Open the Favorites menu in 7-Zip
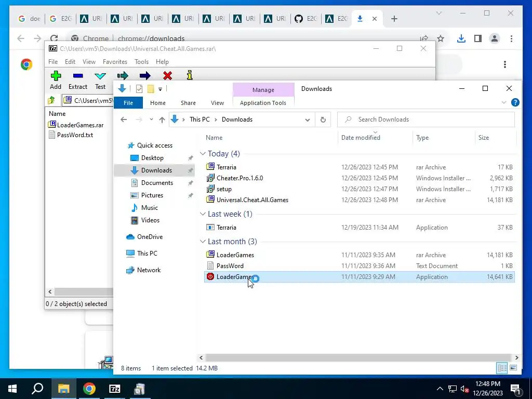Viewport: 532px width, 399px height. coord(115,62)
